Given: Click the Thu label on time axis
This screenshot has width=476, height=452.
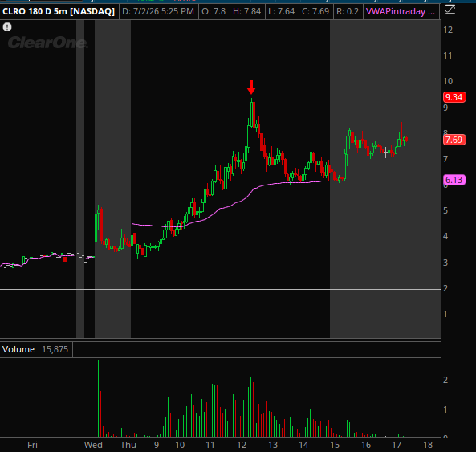Looking at the screenshot, I should (128, 445).
